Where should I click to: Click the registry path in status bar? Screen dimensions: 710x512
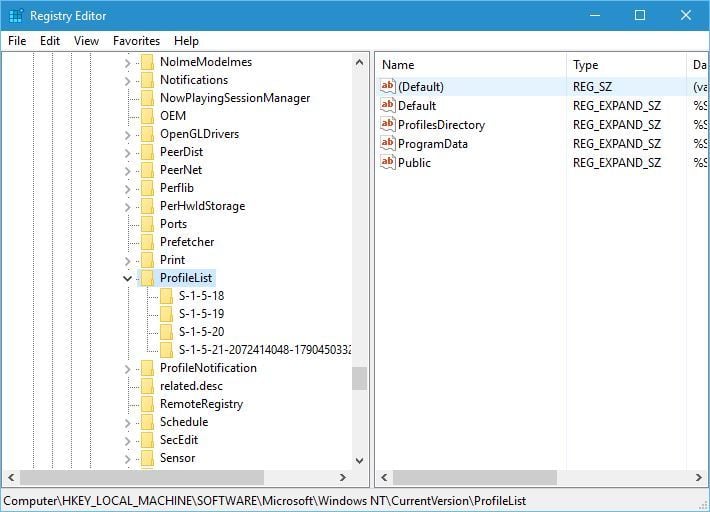tap(264, 501)
